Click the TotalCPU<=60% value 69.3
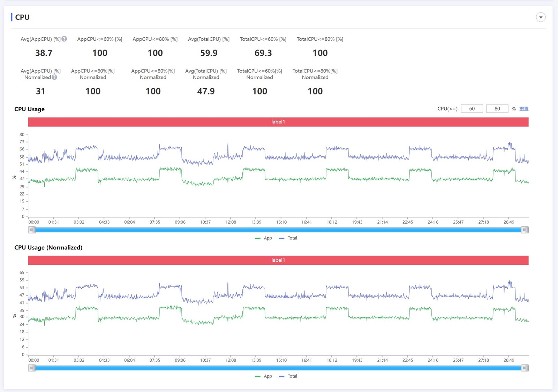558x392 pixels. pos(263,53)
